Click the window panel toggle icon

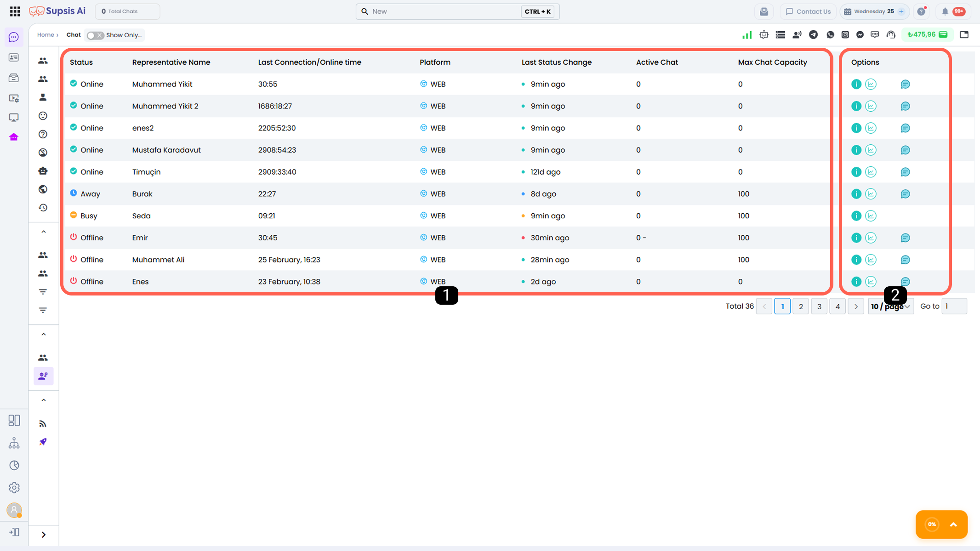pos(964,34)
